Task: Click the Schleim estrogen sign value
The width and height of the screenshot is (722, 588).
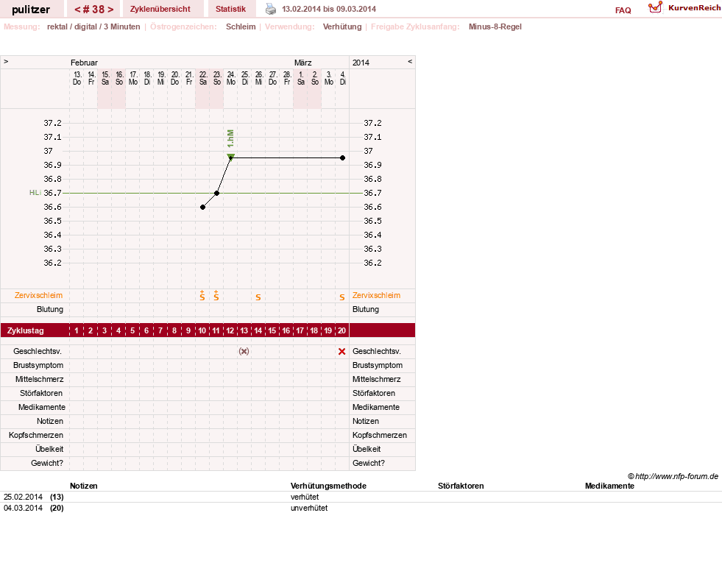Action: pos(241,26)
